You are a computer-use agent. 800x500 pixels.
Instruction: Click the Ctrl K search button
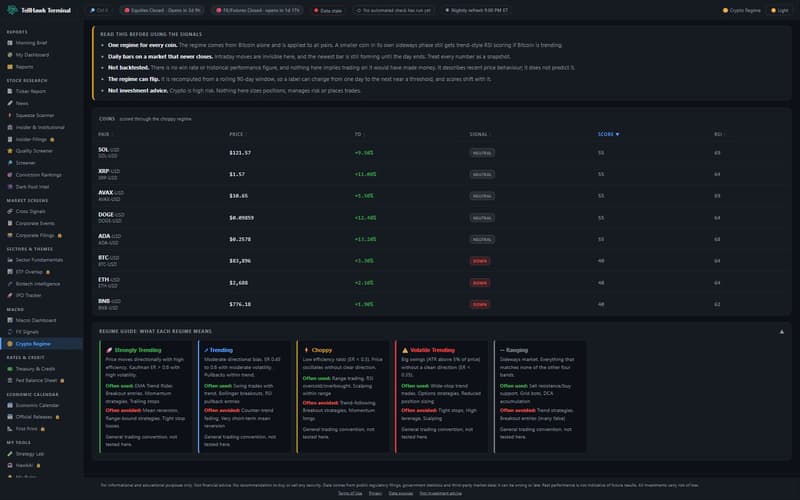(x=99, y=10)
